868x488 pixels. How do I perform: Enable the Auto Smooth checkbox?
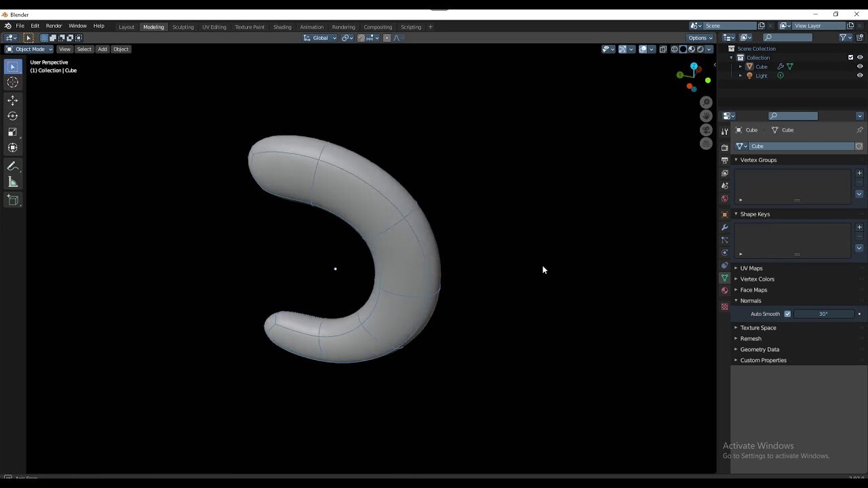click(787, 314)
